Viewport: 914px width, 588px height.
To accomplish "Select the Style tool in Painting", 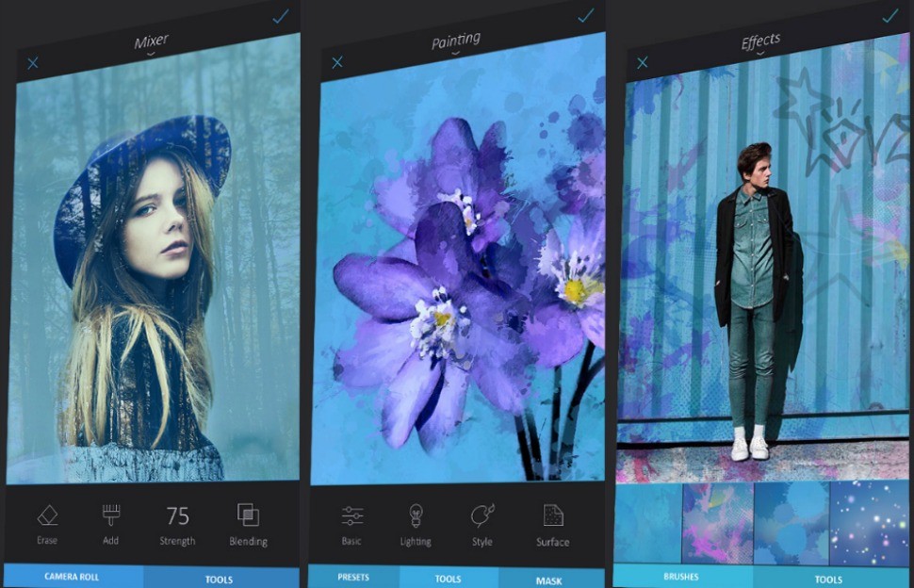I will [482, 526].
